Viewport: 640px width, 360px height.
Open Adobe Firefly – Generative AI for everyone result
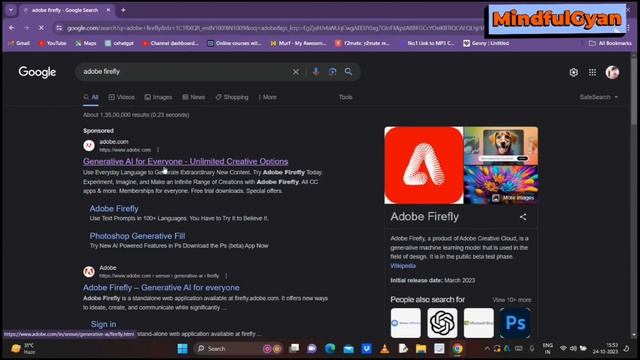point(161,288)
